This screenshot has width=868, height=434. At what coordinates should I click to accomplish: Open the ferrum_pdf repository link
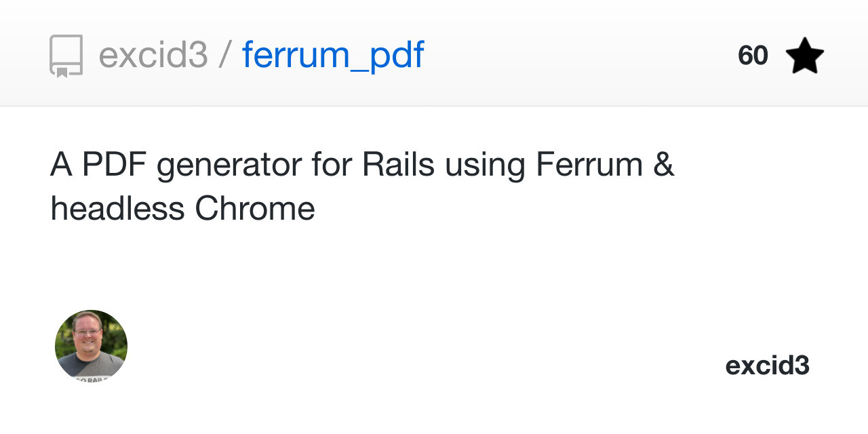333,57
